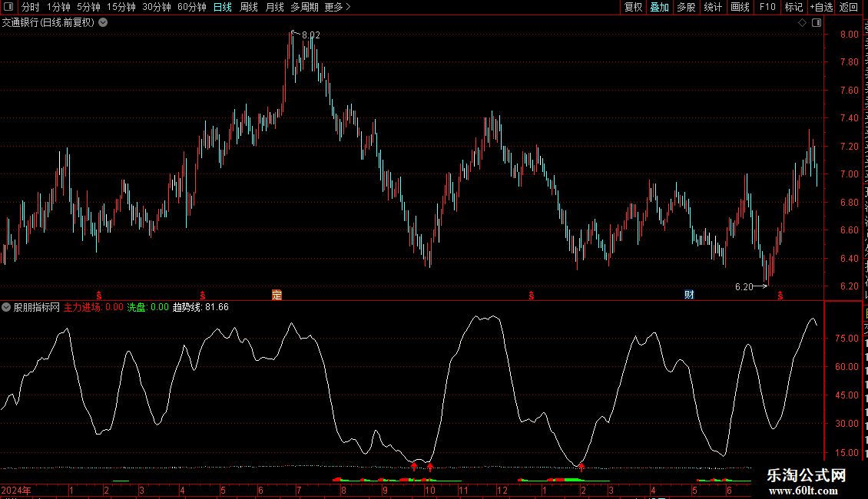Click the first red S marker near January
Viewport: 868px width, 499px height.
tap(98, 296)
